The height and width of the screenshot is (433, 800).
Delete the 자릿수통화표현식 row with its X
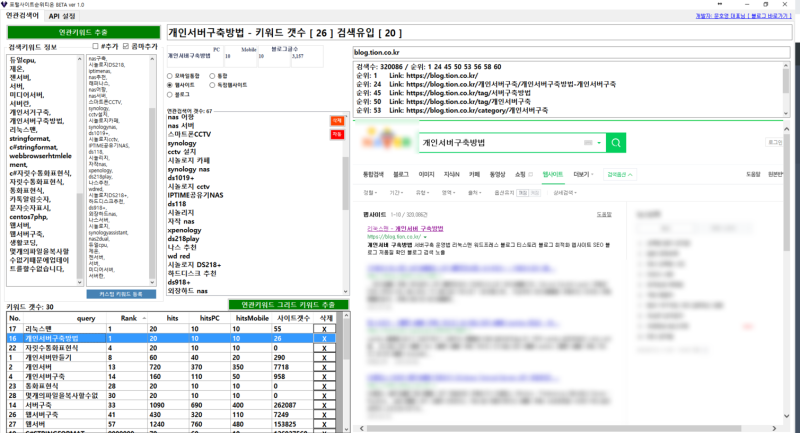(324, 348)
